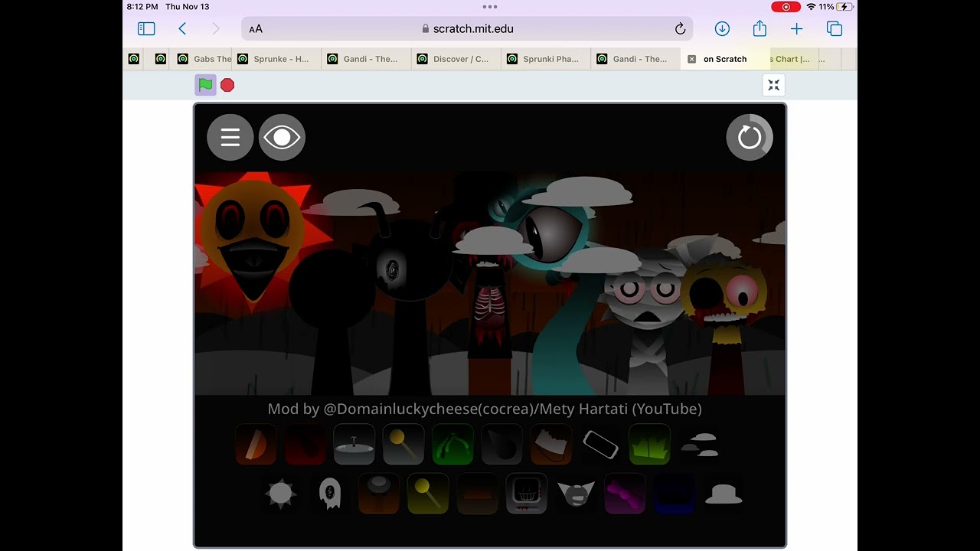Select the gray clouds icon

699,445
